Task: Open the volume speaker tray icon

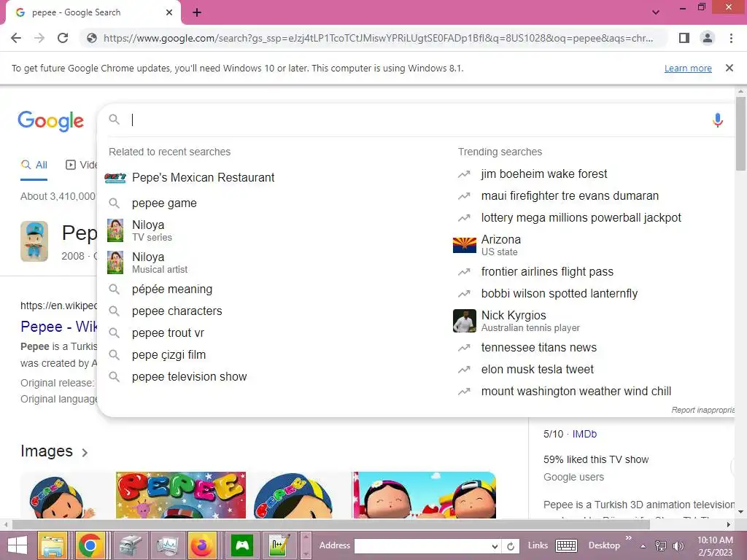Action: coord(678,546)
